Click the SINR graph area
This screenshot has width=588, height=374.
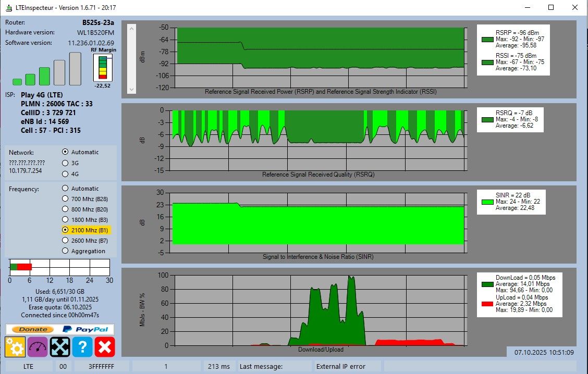click(318, 222)
